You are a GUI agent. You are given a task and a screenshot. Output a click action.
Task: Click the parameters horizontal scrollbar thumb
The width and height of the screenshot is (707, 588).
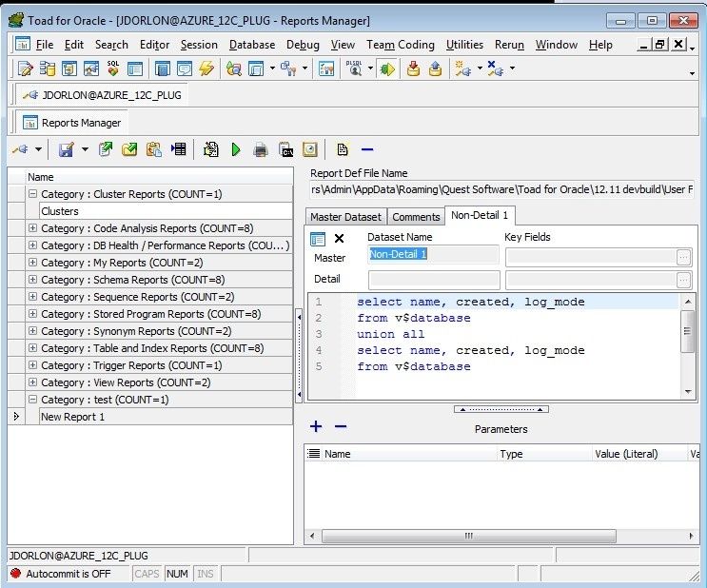point(469,536)
